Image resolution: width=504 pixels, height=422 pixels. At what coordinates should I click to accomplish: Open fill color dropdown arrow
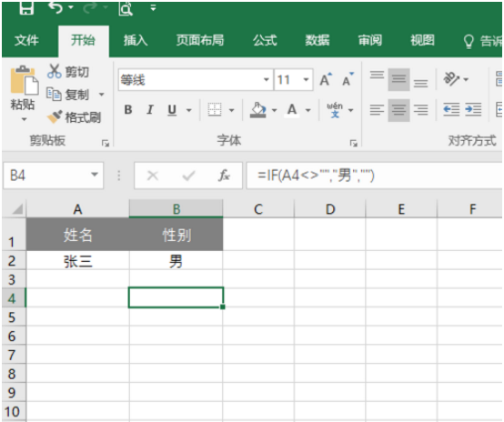click(x=274, y=110)
